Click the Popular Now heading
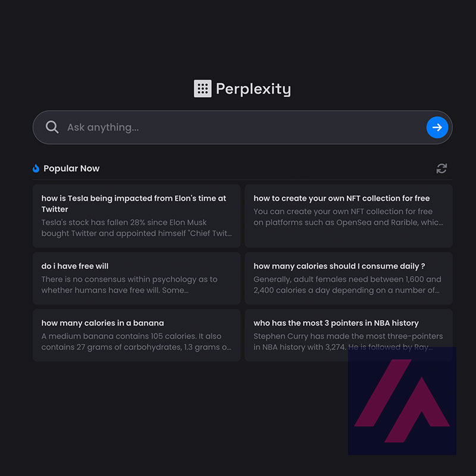Viewport: 476px width, 476px height. [71, 168]
